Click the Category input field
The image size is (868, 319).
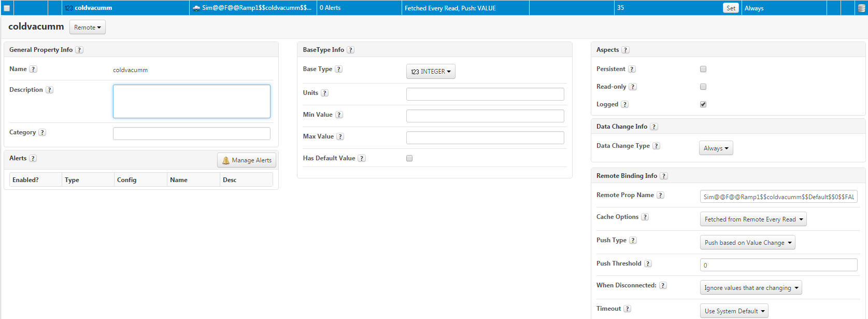pos(192,133)
